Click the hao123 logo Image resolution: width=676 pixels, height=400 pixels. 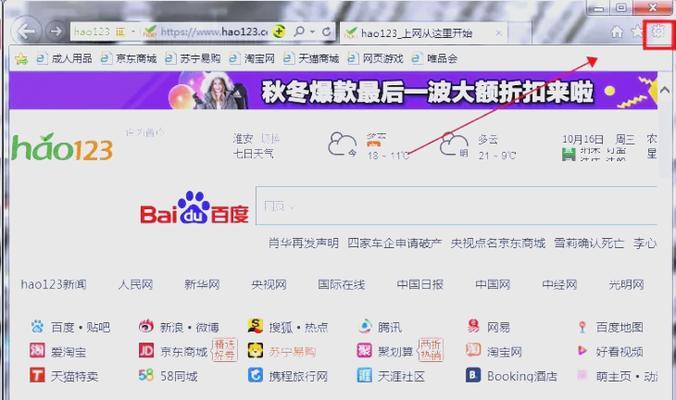pos(62,147)
